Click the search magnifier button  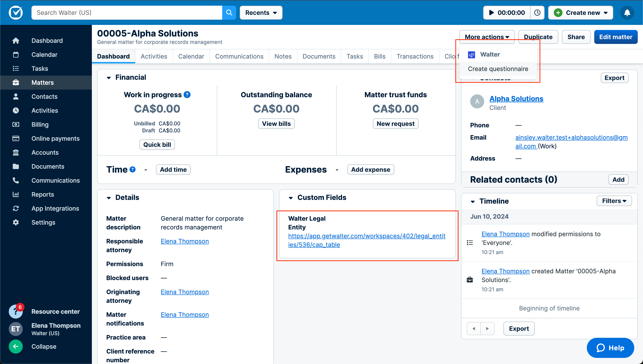tap(229, 12)
